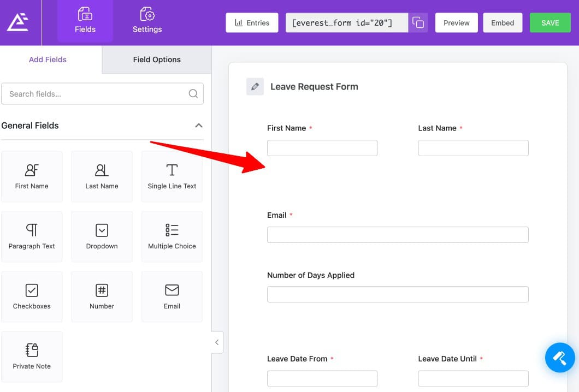The image size is (579, 392).
Task: Collapse the left fields sidebar
Action: point(217,342)
